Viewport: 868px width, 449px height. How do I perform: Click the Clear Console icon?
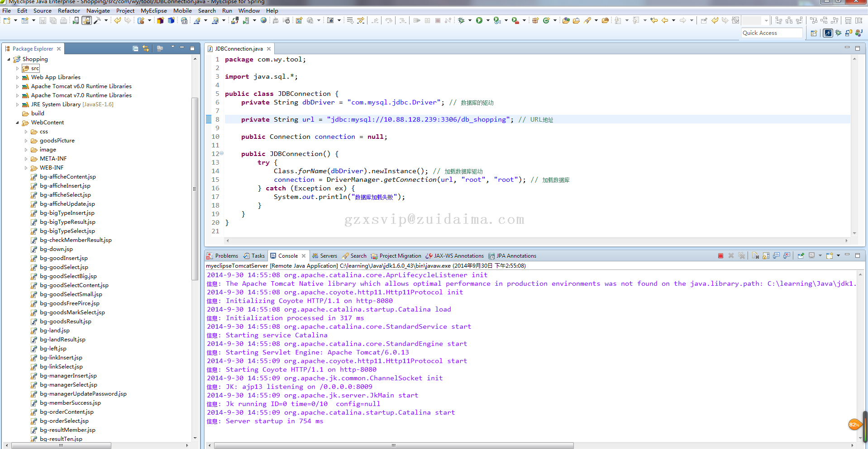pos(755,256)
